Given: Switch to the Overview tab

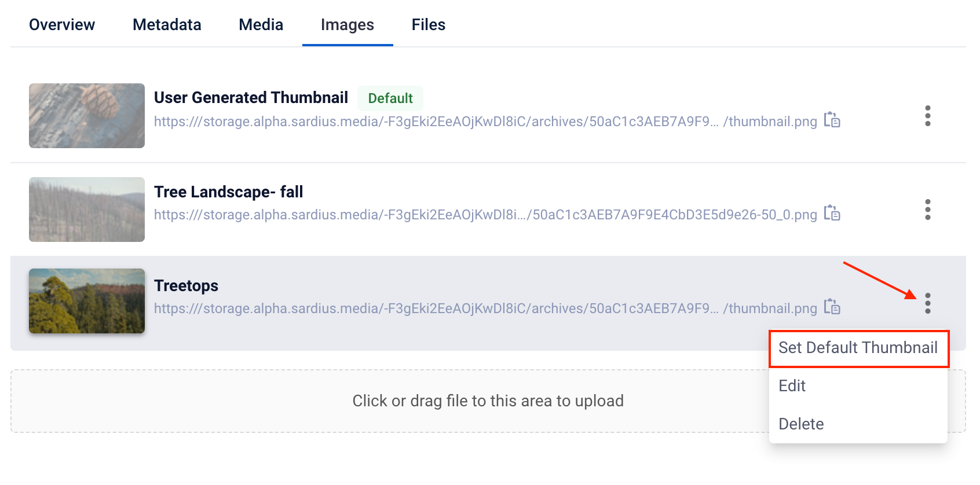Looking at the screenshot, I should [x=62, y=25].
